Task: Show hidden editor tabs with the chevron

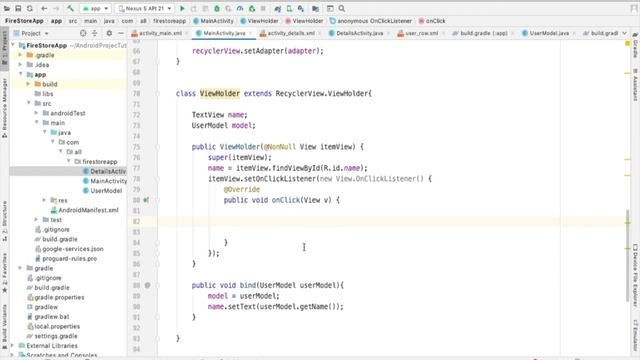Action: pos(624,33)
